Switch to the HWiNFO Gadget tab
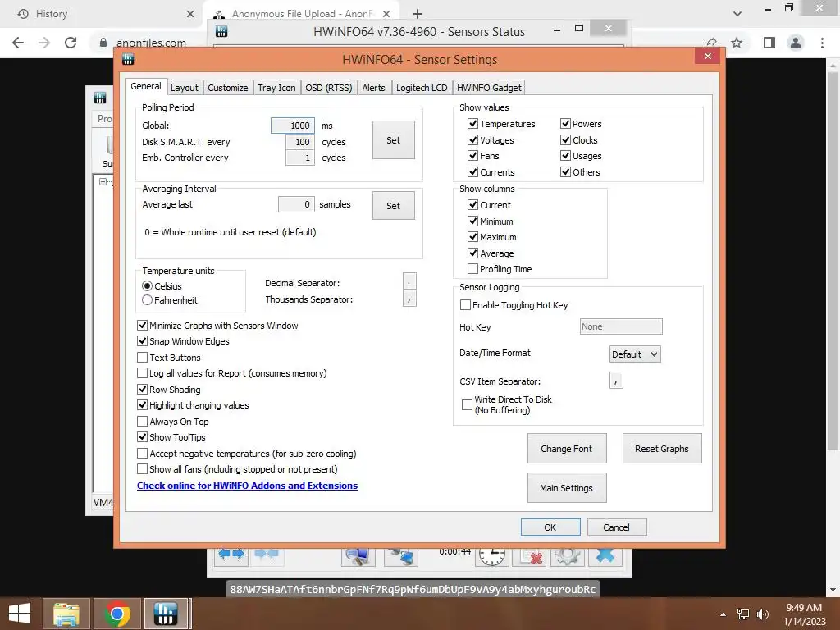The image size is (840, 630). pos(489,88)
